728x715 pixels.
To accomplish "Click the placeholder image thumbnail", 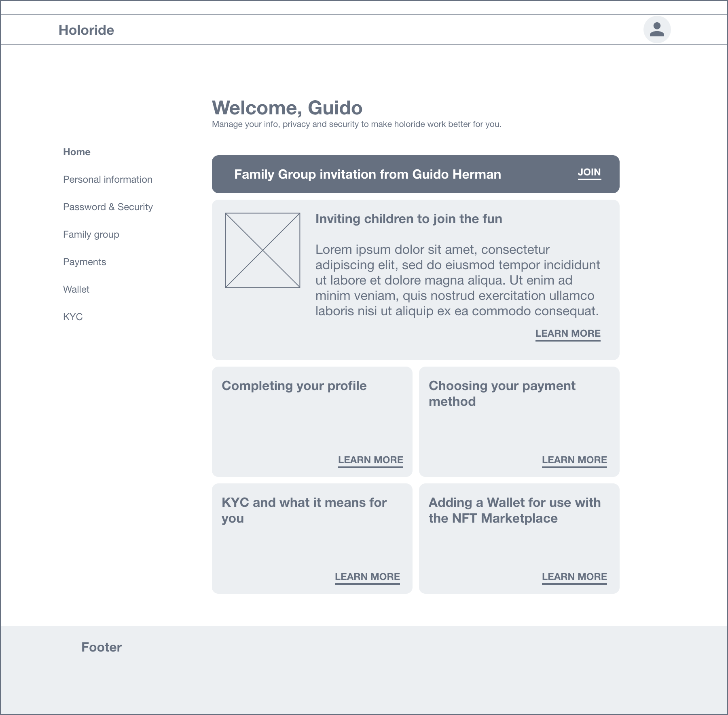I will point(262,250).
